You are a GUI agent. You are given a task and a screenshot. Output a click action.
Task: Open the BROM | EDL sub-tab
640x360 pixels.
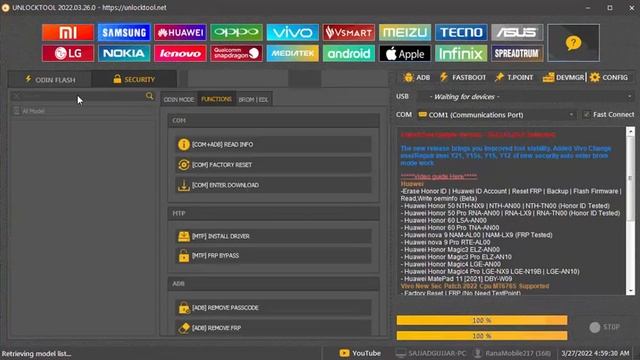(253, 99)
